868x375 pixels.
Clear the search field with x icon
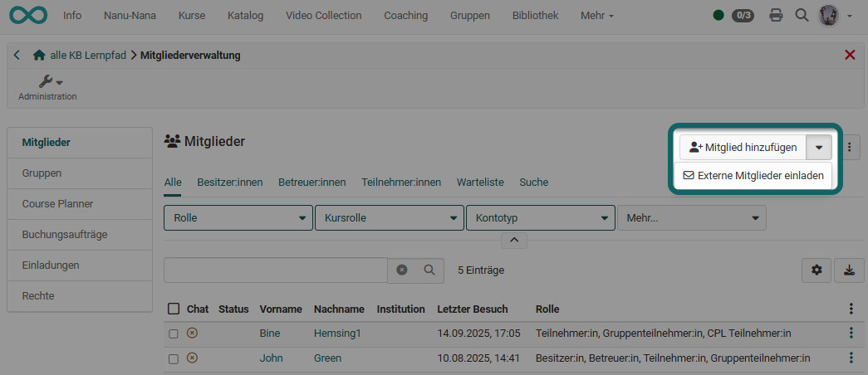pyautogui.click(x=402, y=270)
